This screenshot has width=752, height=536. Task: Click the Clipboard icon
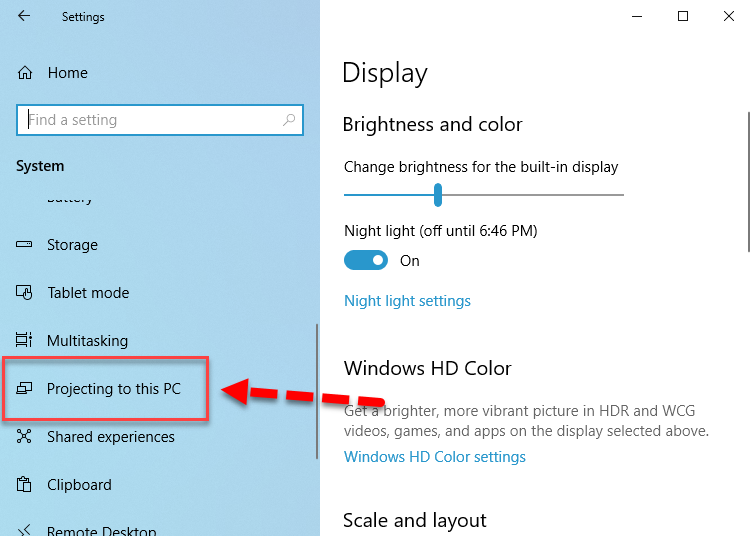[x=26, y=485]
